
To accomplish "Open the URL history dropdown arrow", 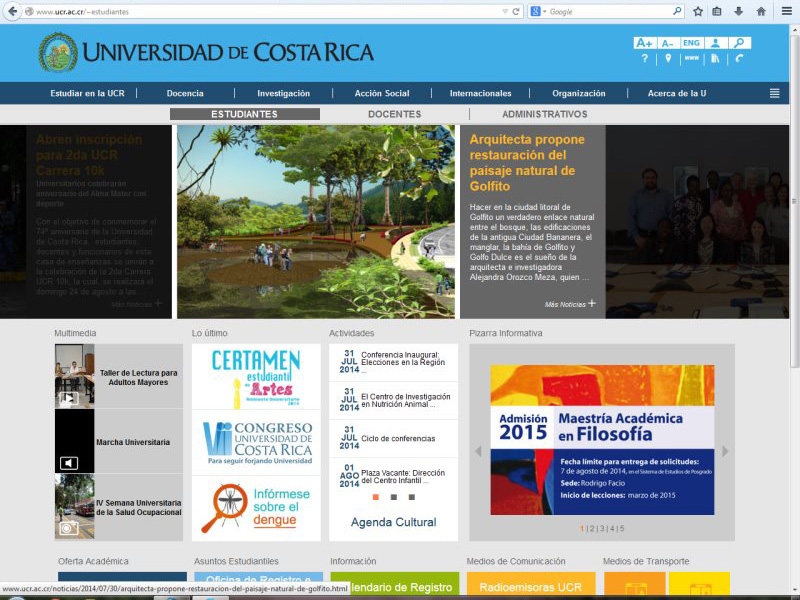I will 505,11.
